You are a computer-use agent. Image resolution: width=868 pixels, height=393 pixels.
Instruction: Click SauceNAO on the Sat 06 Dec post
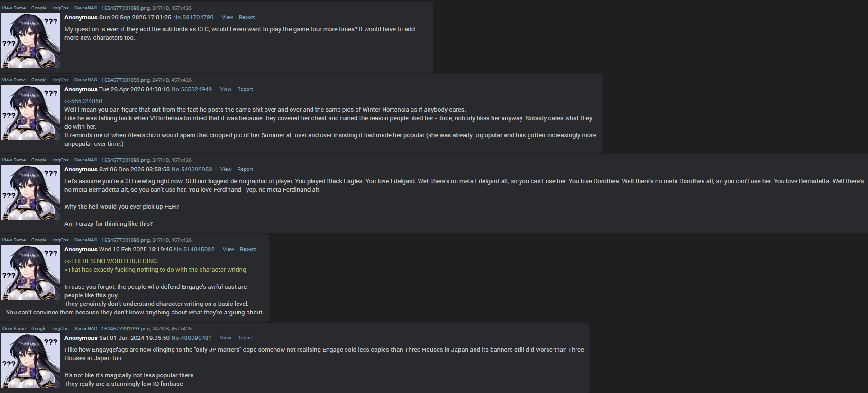click(86, 160)
